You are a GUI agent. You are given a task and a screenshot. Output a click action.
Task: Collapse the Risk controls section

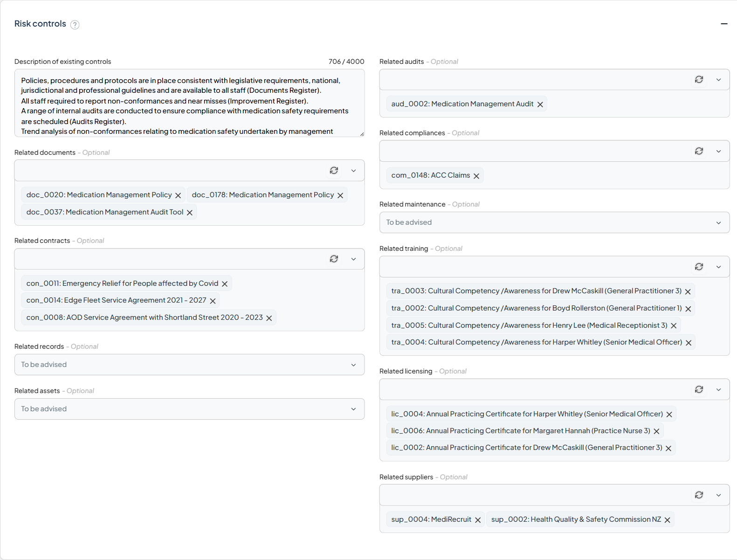[724, 24]
